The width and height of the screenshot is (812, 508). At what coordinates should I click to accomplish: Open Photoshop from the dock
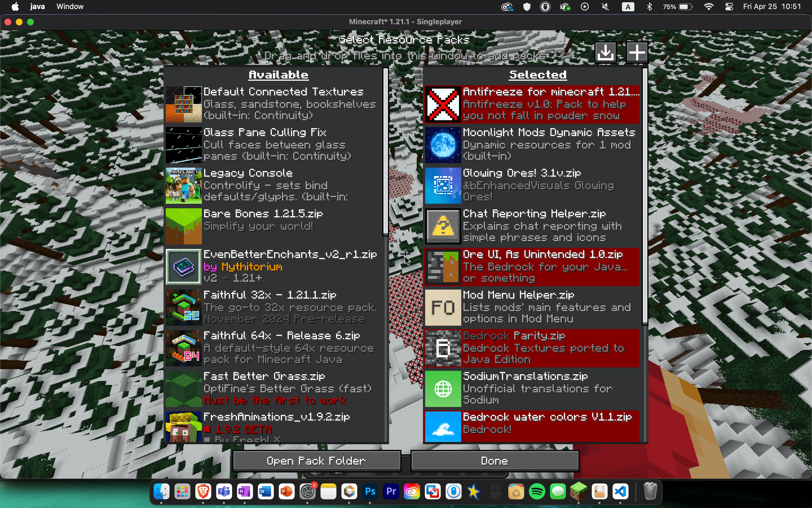(x=370, y=492)
